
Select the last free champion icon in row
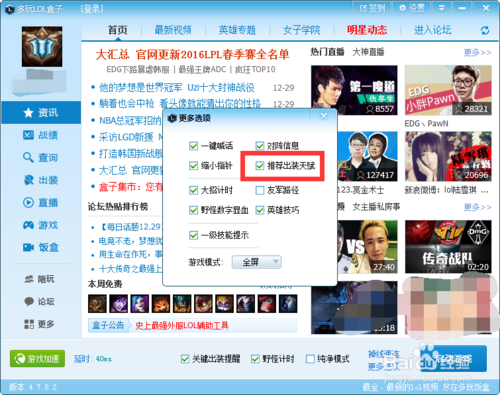[288, 303]
